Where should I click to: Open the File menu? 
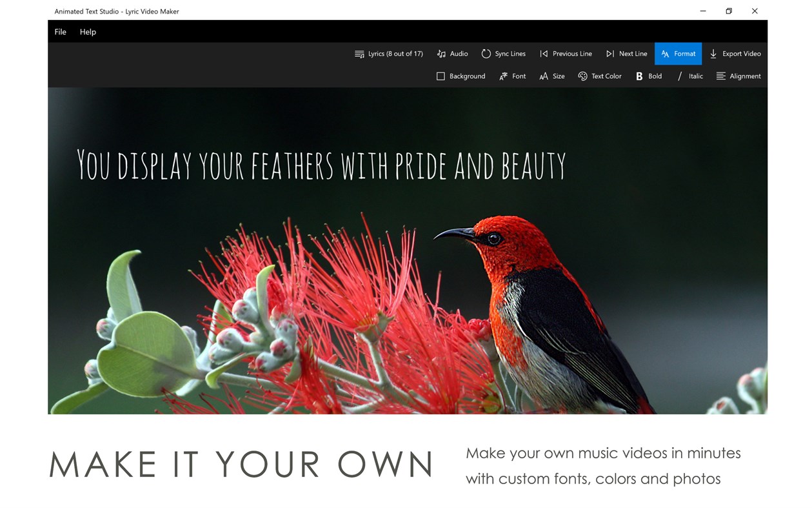point(60,31)
